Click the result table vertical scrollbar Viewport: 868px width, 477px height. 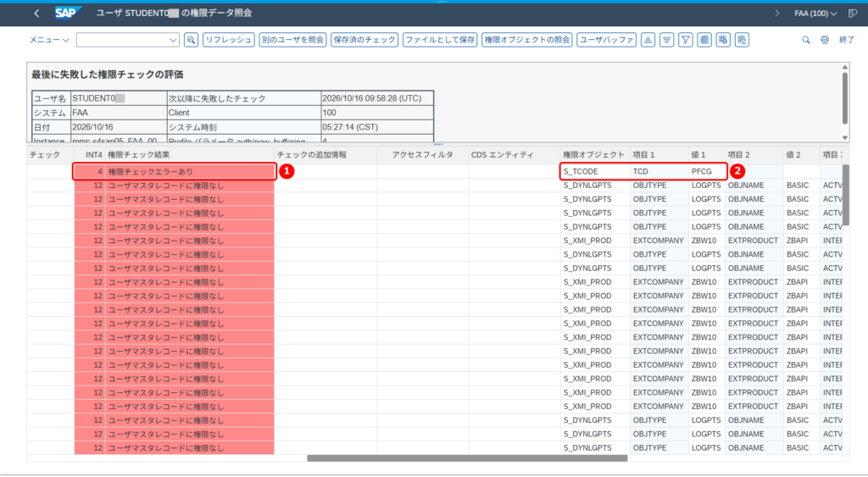coord(845,195)
